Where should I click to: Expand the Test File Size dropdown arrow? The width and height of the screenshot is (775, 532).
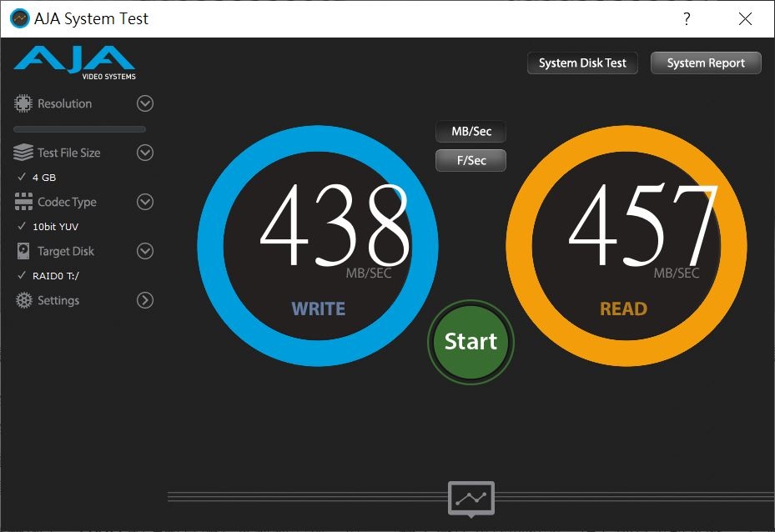coord(145,153)
